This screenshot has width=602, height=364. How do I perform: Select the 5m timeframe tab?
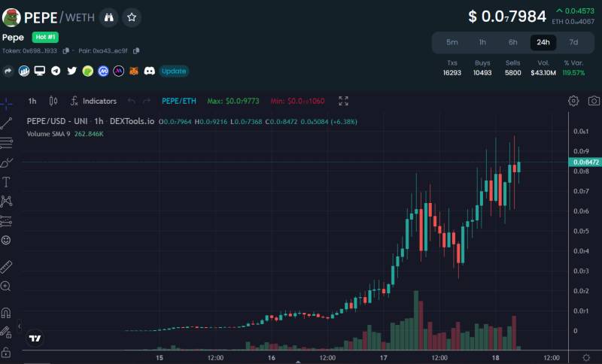coord(452,42)
